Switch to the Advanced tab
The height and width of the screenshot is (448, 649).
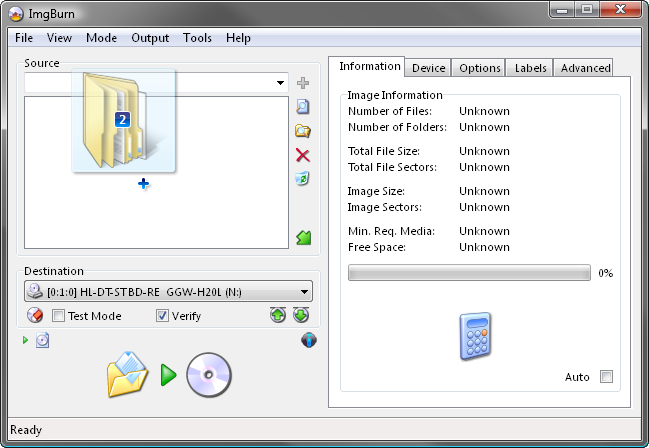point(585,68)
